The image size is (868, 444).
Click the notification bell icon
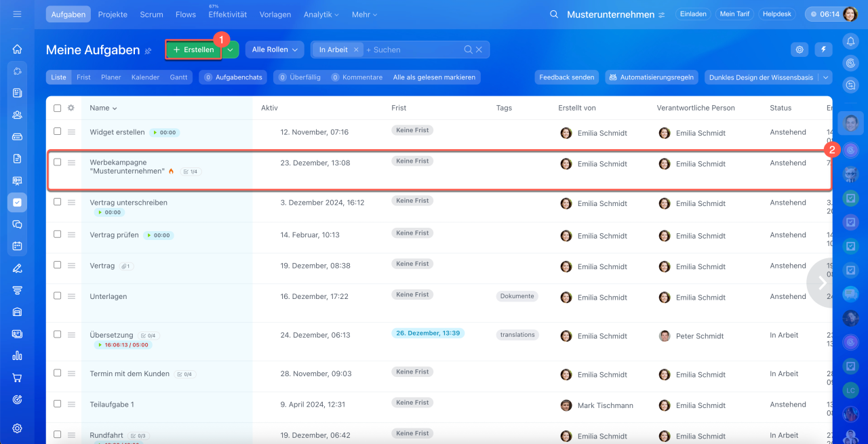click(x=850, y=42)
